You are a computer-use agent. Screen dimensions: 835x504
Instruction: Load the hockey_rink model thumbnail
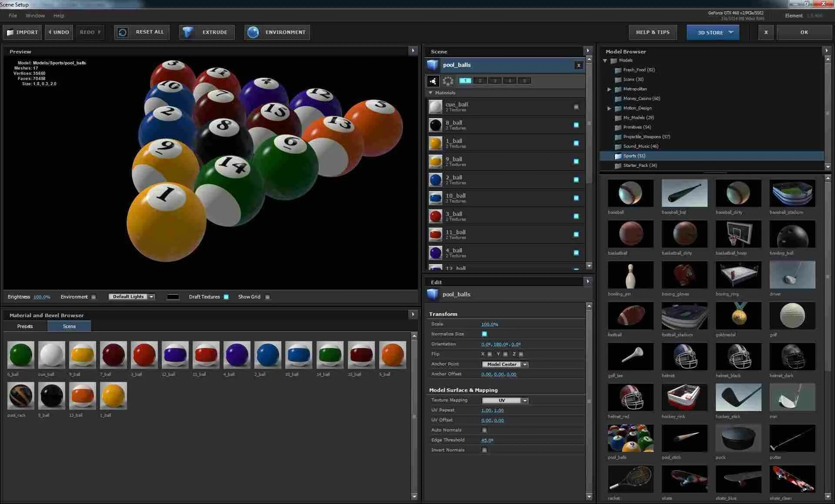coord(685,397)
